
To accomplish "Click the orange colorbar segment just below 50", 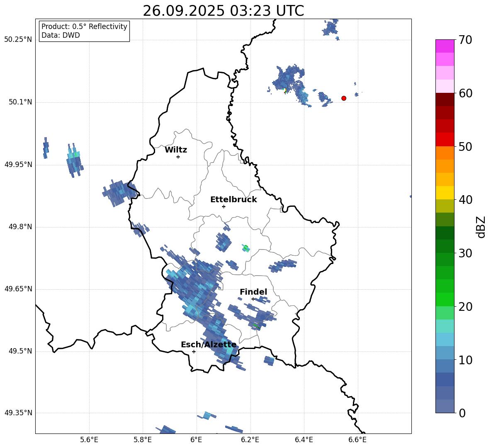I will point(445,153).
